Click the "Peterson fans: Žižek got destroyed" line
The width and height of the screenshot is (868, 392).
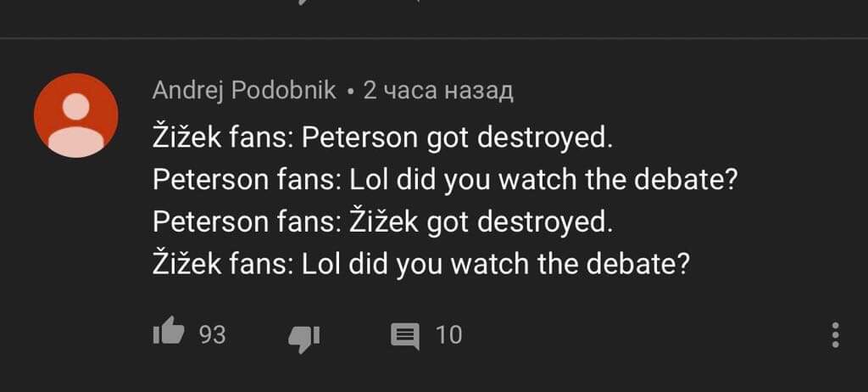click(x=383, y=221)
